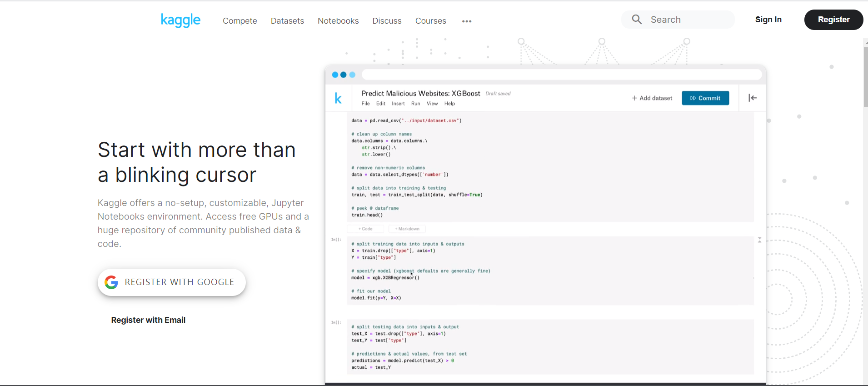Open the notebook View menu

tap(432, 104)
